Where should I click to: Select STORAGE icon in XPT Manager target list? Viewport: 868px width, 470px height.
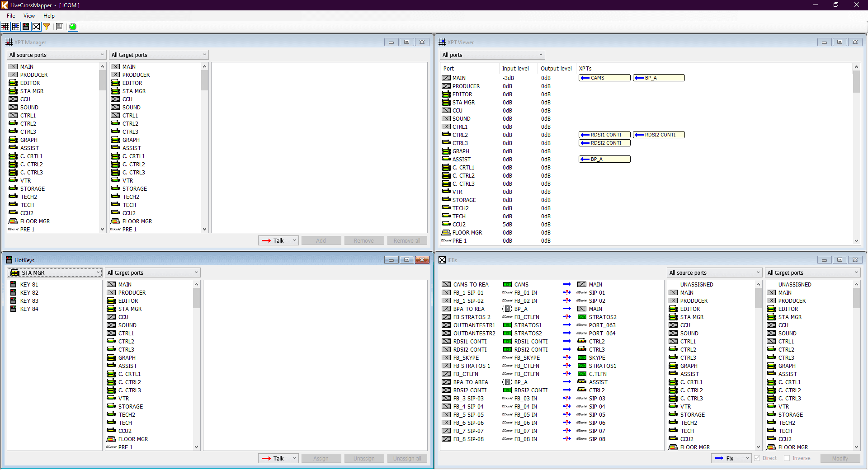click(x=115, y=188)
